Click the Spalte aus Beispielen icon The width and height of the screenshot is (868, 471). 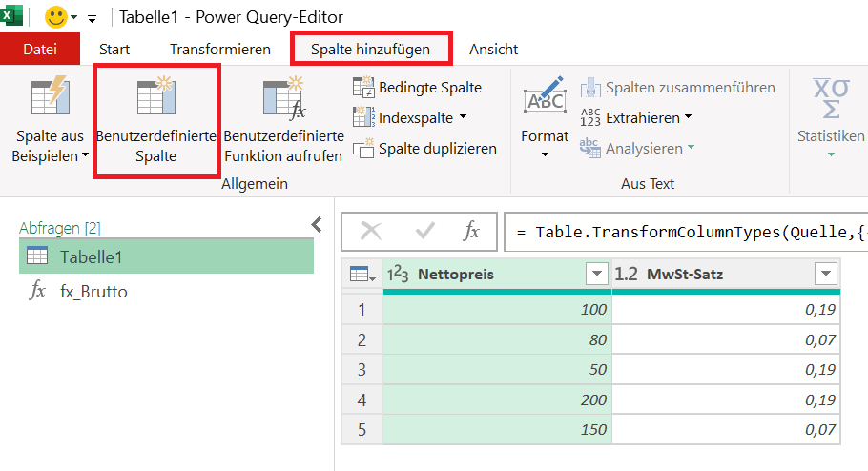tap(50, 95)
